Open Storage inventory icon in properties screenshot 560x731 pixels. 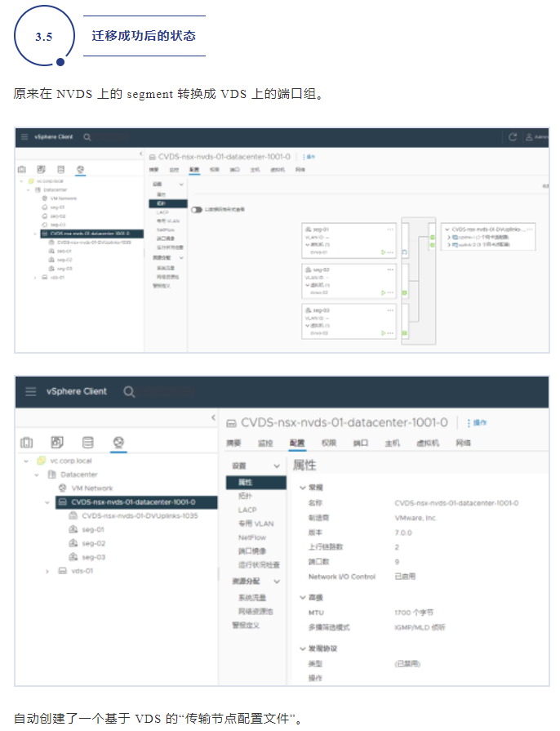tap(87, 442)
